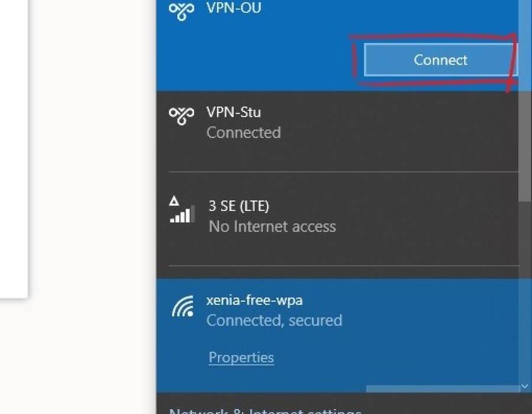The image size is (532, 414).
Task: Click the Connected, secured status text
Action: point(274,321)
